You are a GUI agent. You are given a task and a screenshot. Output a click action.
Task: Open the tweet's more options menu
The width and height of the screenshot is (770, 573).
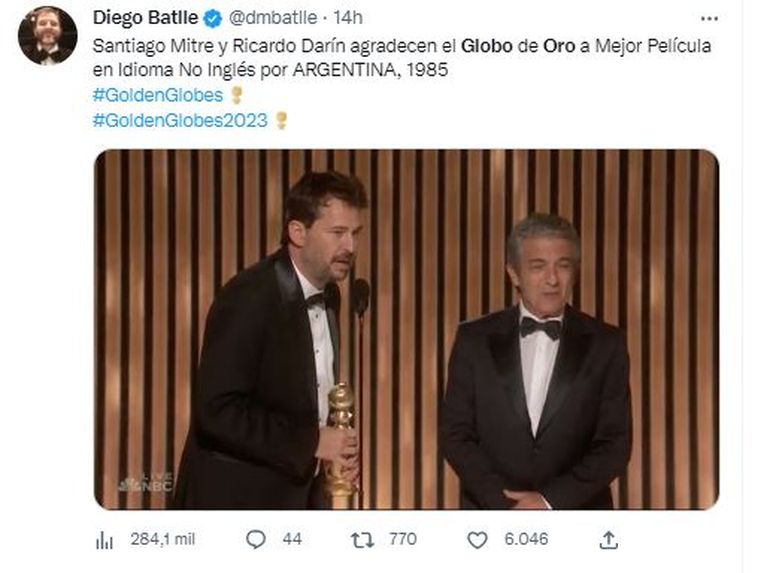709,18
